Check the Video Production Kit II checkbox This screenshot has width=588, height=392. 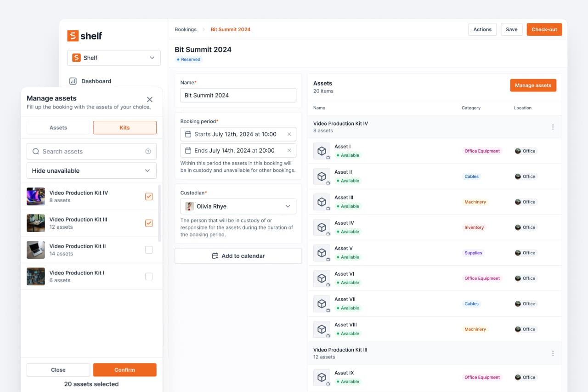[149, 250]
